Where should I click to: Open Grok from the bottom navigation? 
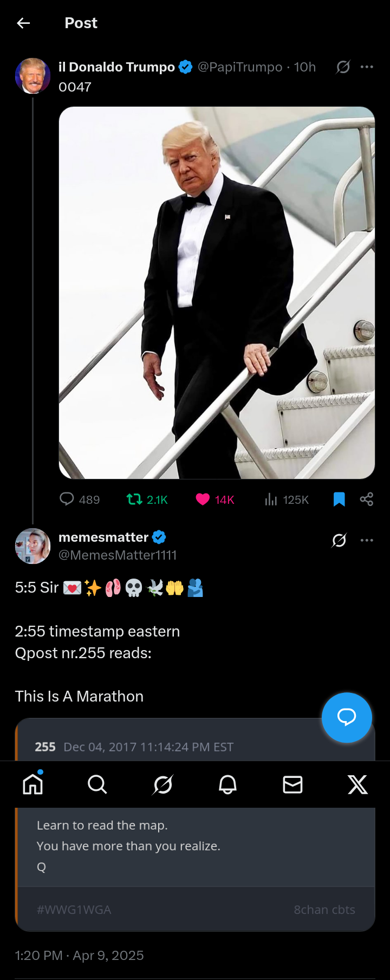click(x=162, y=784)
